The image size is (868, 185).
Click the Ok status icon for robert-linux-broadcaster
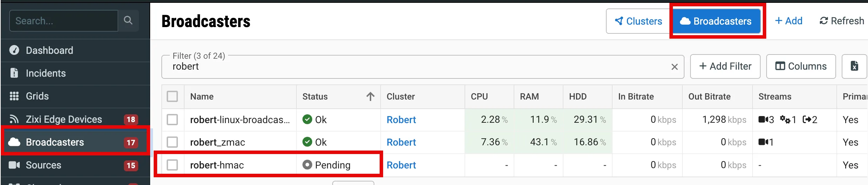coord(307,120)
